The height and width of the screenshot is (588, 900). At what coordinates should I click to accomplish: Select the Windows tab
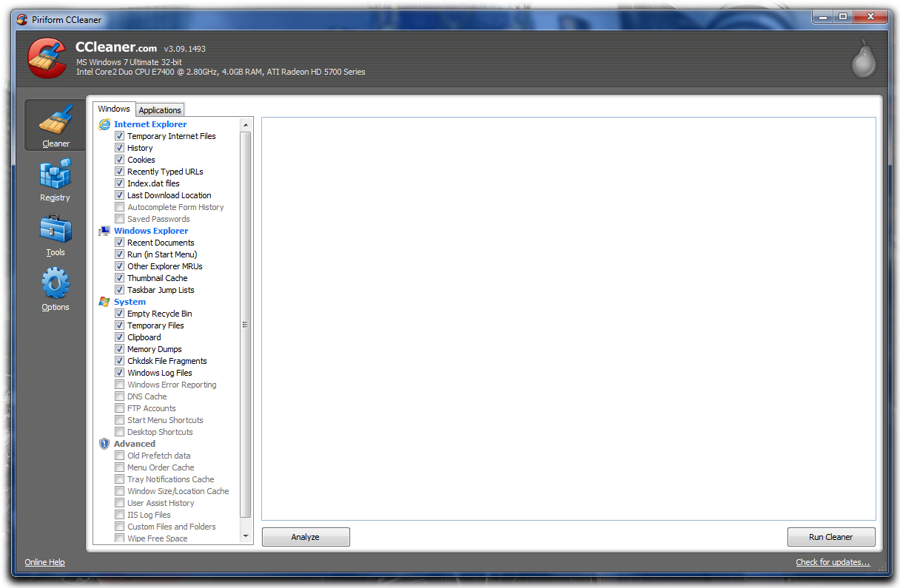(x=114, y=108)
